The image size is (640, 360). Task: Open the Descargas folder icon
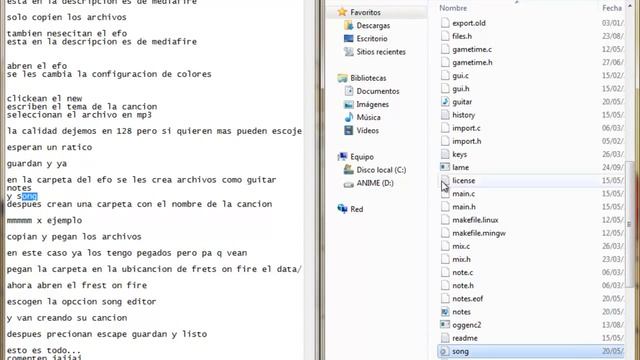click(x=349, y=25)
